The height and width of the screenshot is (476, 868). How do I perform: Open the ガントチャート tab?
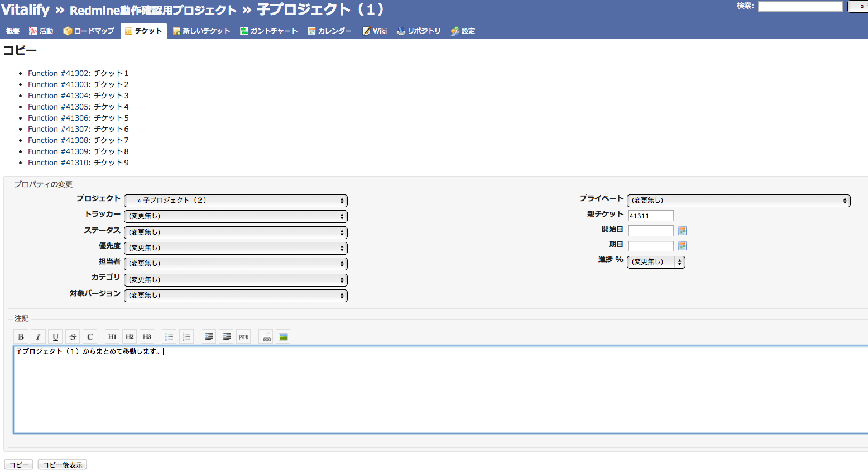tap(269, 31)
